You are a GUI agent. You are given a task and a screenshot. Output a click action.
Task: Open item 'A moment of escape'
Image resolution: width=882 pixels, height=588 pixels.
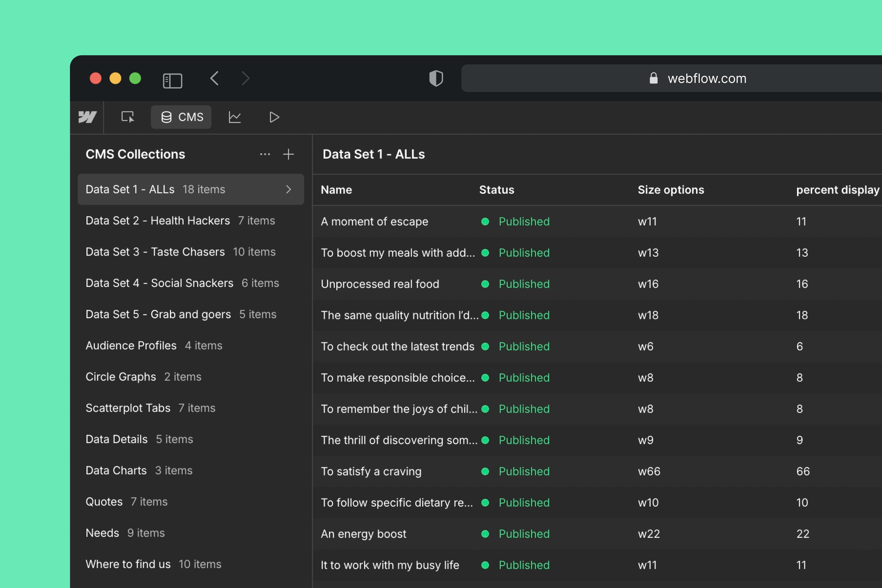point(374,222)
